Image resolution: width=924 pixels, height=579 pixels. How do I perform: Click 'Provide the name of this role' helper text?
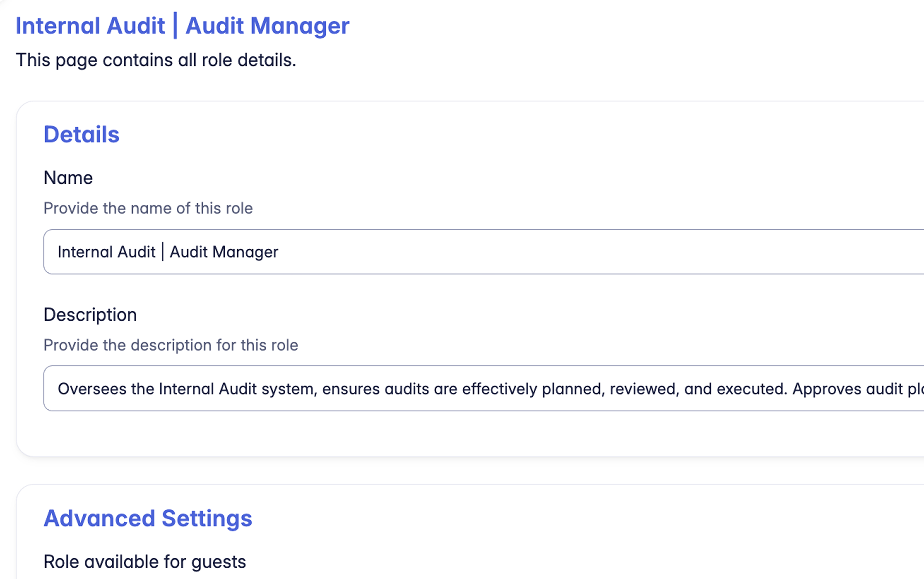click(148, 208)
